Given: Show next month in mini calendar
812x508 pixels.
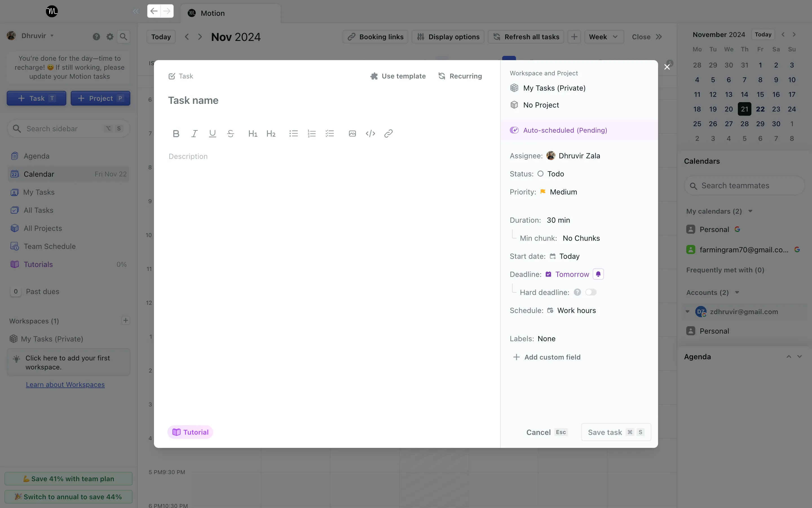Looking at the screenshot, I should coord(794,34).
